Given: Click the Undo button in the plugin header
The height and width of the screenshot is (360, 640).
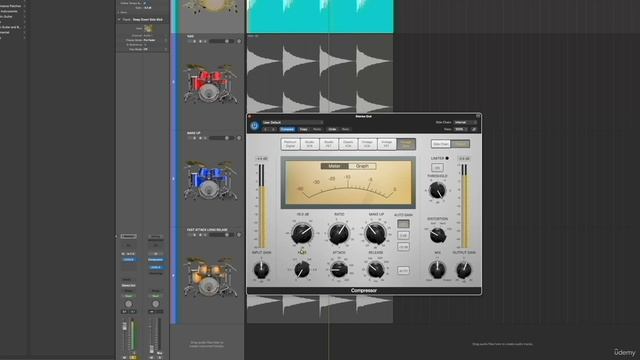Looking at the screenshot, I should point(332,129).
